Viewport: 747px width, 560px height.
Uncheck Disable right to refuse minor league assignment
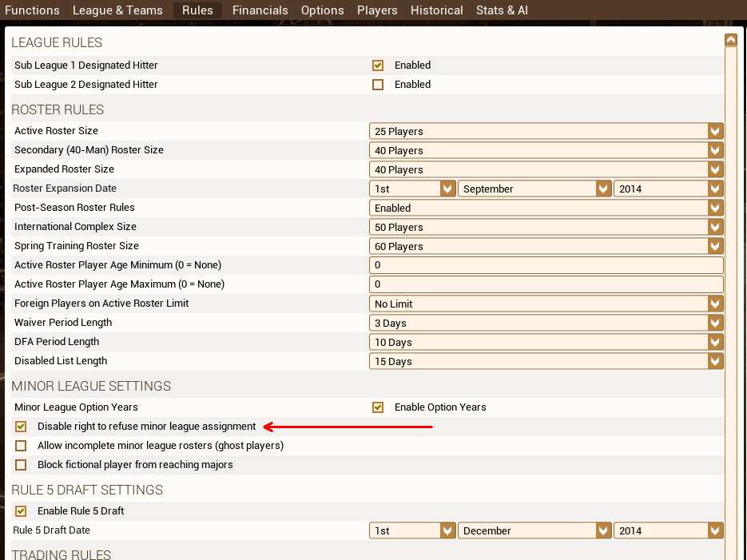click(x=21, y=427)
